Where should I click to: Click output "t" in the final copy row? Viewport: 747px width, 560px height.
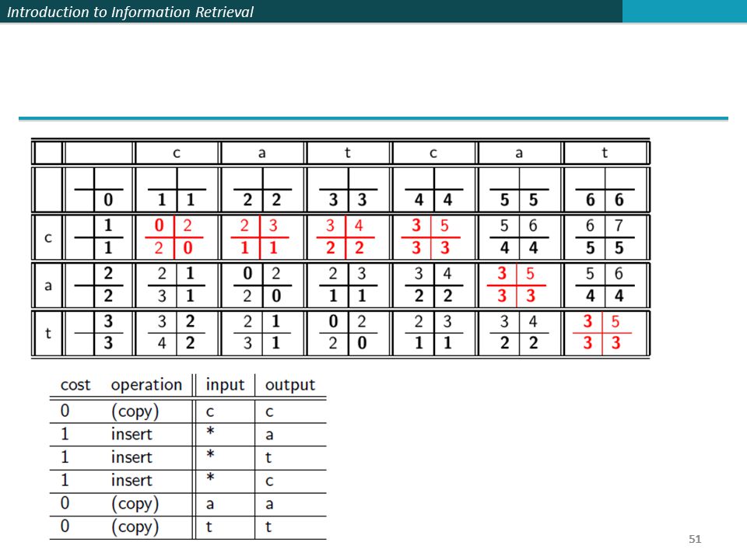click(x=268, y=527)
